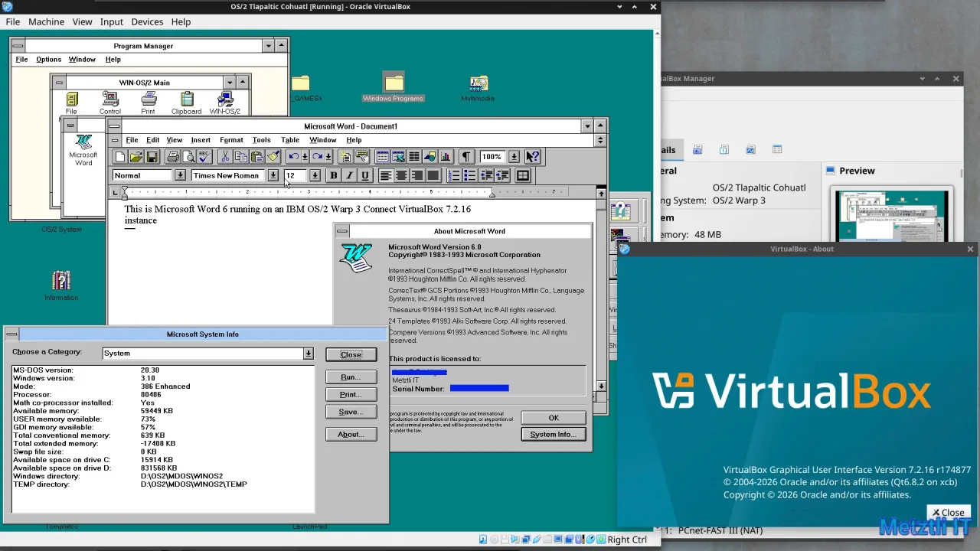Image resolution: width=980 pixels, height=551 pixels.
Task: Click the Bulleted list icon in Word
Action: (469, 175)
